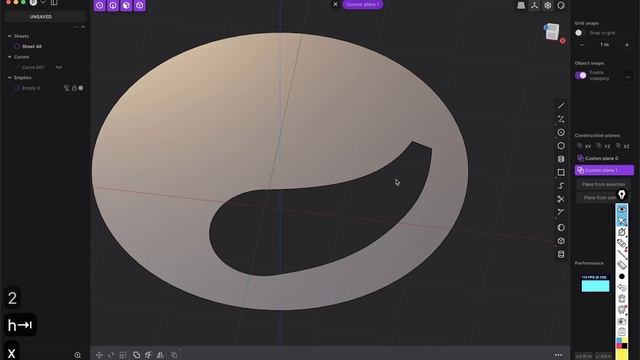
Task: Pick the black dot color in annotation bar
Action: (x=622, y=276)
